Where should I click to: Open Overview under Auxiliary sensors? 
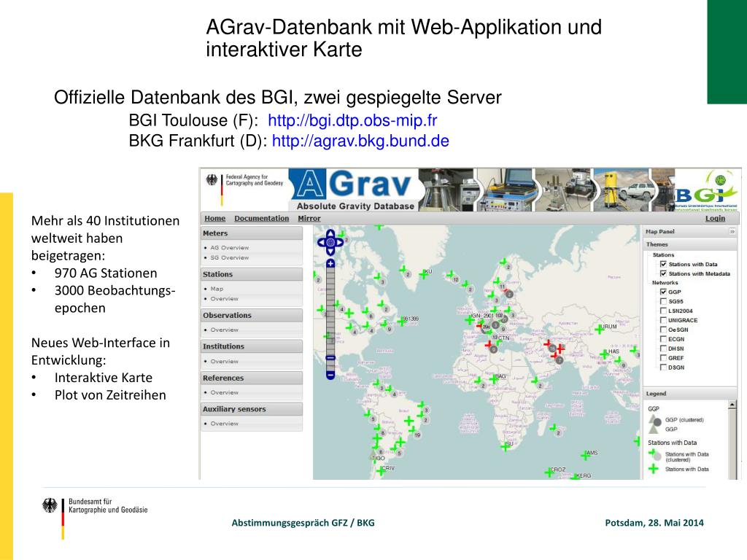(x=225, y=424)
